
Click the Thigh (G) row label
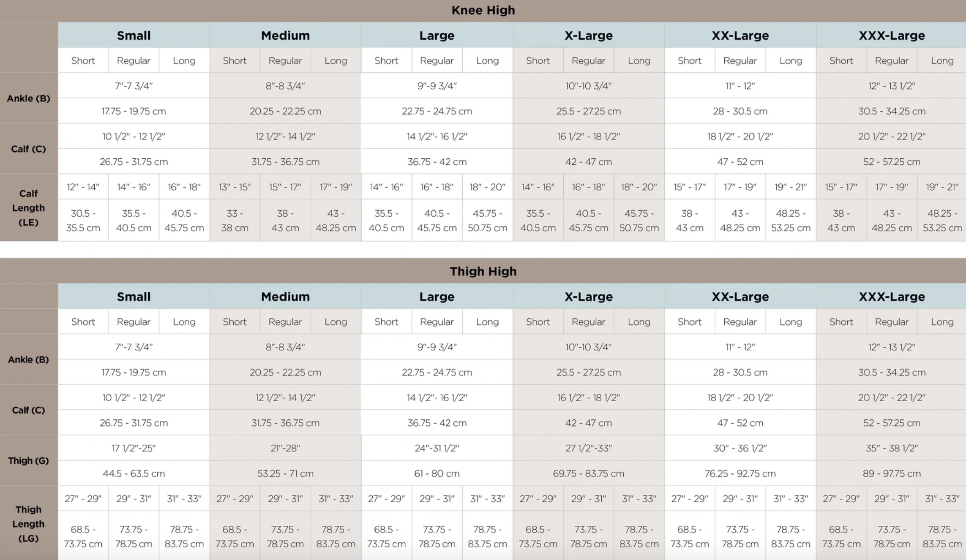(28, 460)
